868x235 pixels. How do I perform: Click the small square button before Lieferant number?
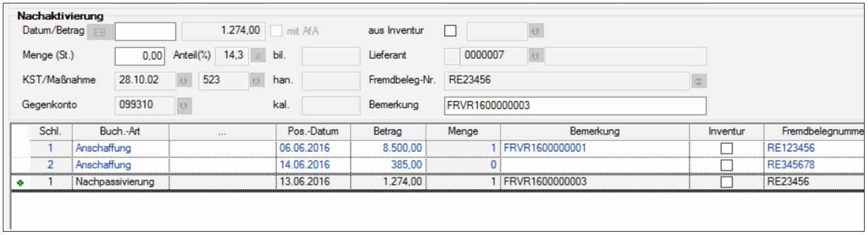[452, 56]
